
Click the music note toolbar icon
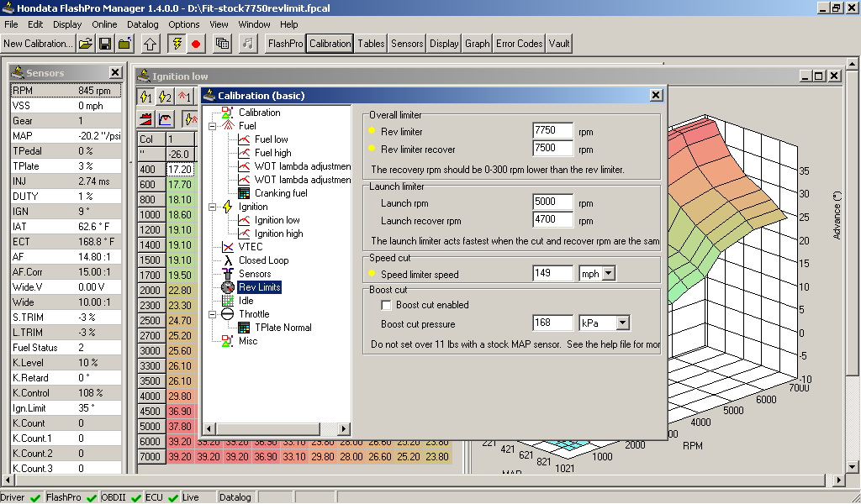(248, 44)
